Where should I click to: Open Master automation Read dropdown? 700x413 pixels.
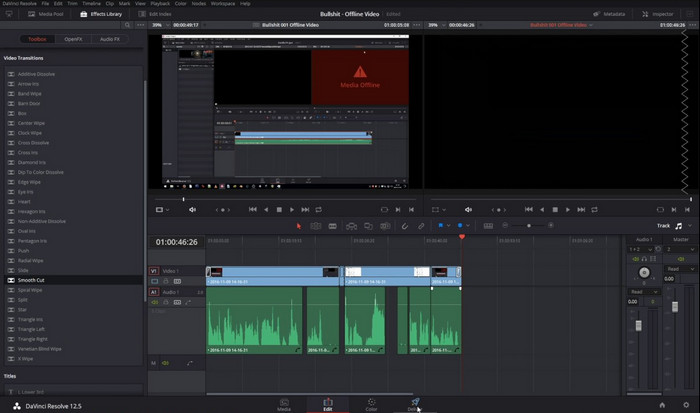(680, 269)
